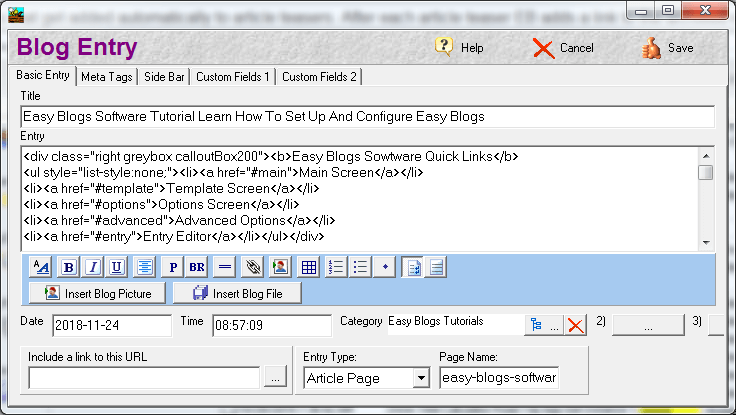Toggle the word wrap view button
Image resolution: width=736 pixels, height=415 pixels.
click(413, 268)
